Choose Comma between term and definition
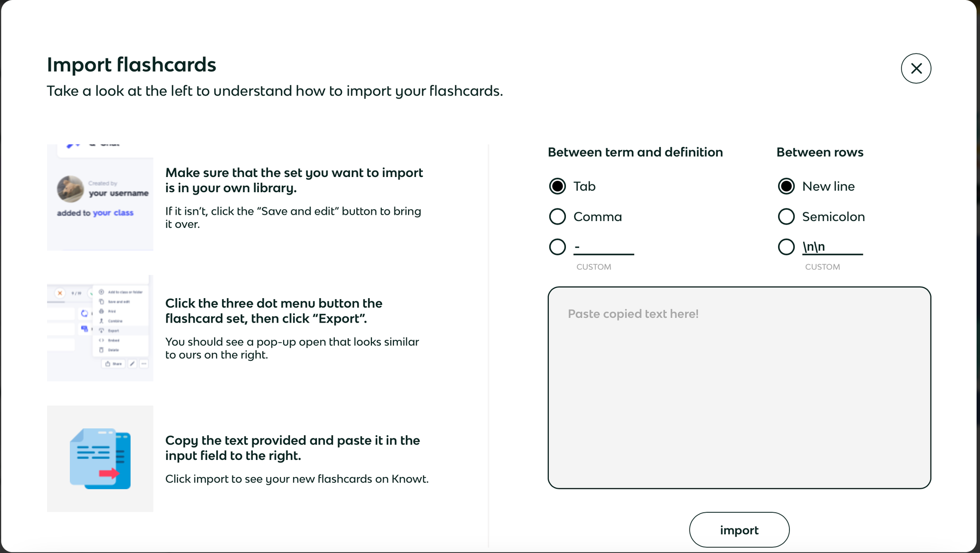 (557, 217)
